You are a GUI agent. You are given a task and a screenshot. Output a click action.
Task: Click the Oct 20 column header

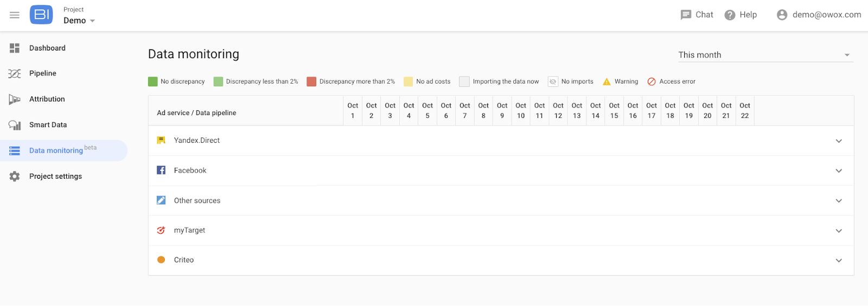point(707,111)
